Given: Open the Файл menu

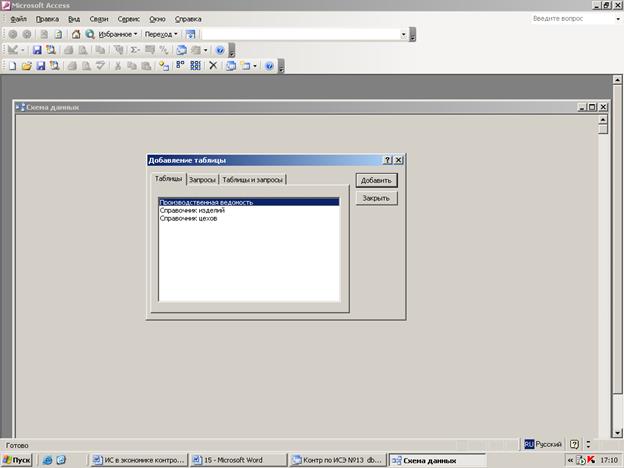Looking at the screenshot, I should pyautogui.click(x=18, y=19).
